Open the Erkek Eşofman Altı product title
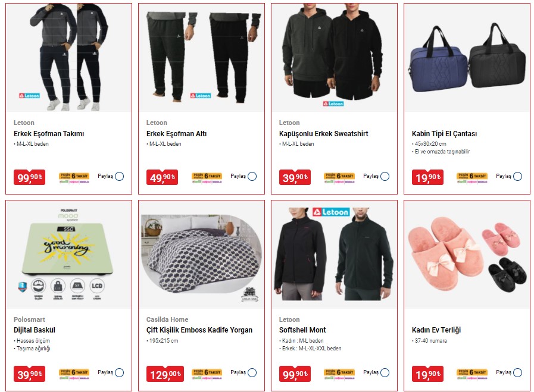The image size is (534, 392). tap(176, 134)
